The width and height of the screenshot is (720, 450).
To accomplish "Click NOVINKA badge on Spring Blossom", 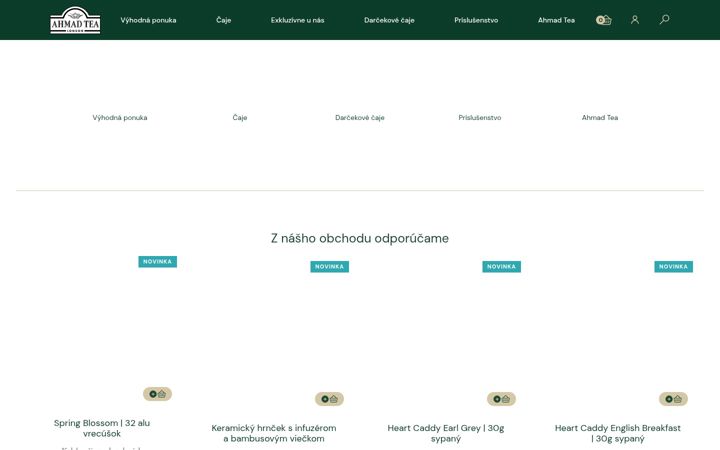I will tap(158, 262).
